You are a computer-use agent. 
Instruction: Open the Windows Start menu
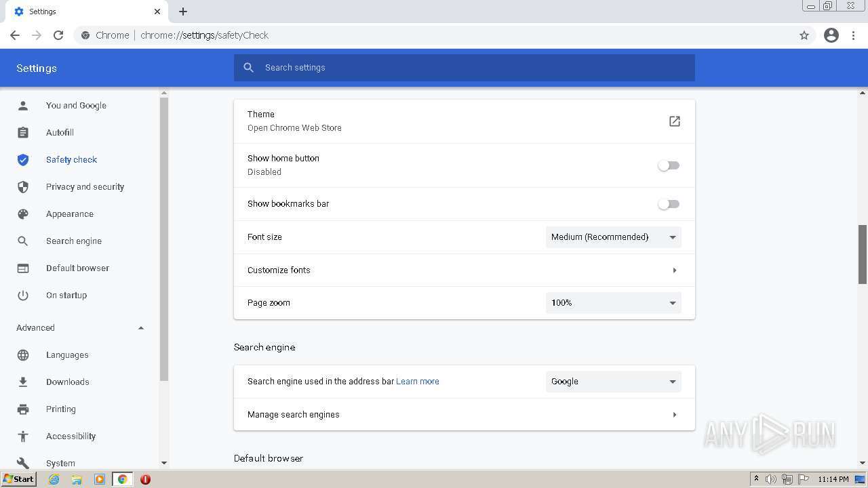[19, 479]
